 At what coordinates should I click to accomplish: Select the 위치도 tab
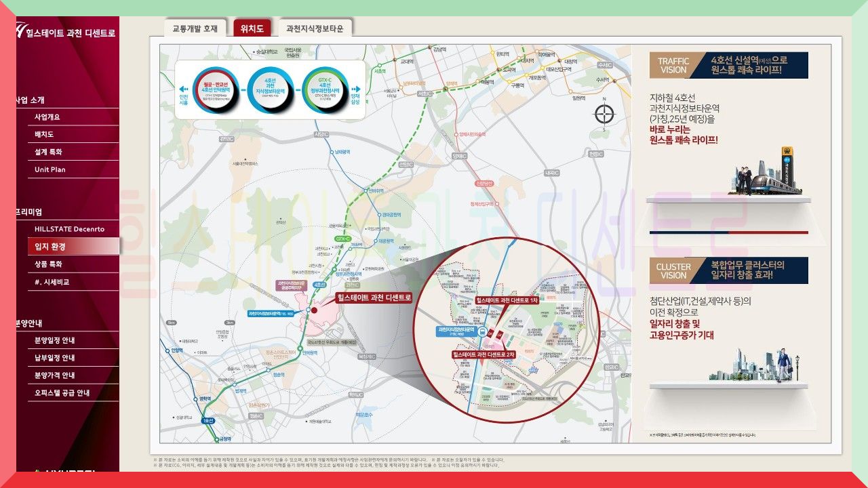252,28
